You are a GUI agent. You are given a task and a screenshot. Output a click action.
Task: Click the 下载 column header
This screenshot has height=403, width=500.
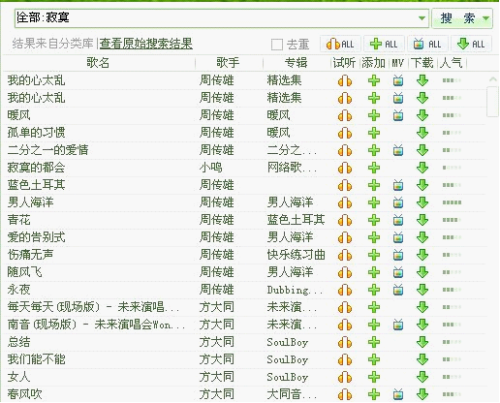point(422,62)
